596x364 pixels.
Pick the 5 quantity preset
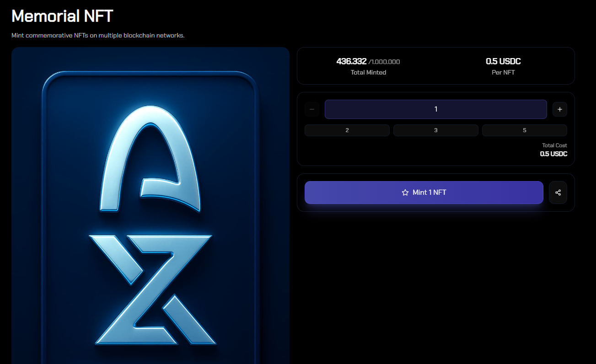click(x=525, y=130)
